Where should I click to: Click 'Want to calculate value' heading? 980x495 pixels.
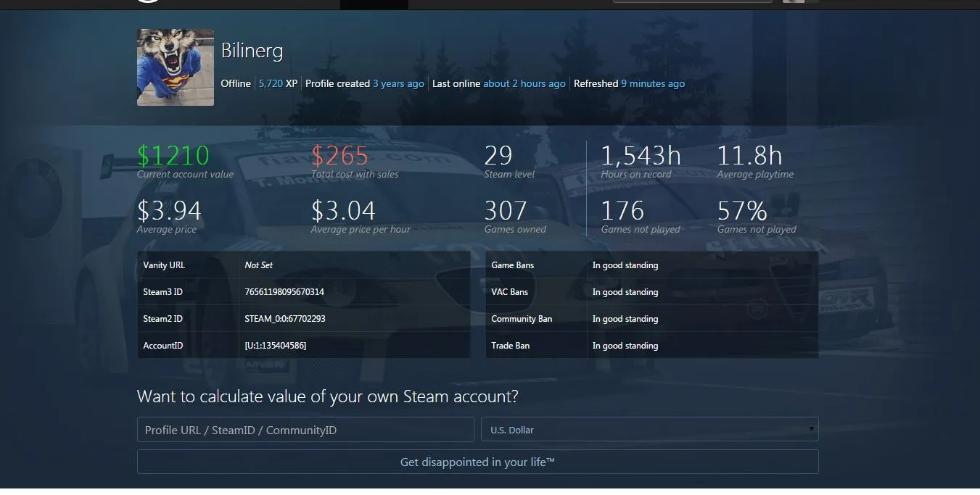point(328,396)
